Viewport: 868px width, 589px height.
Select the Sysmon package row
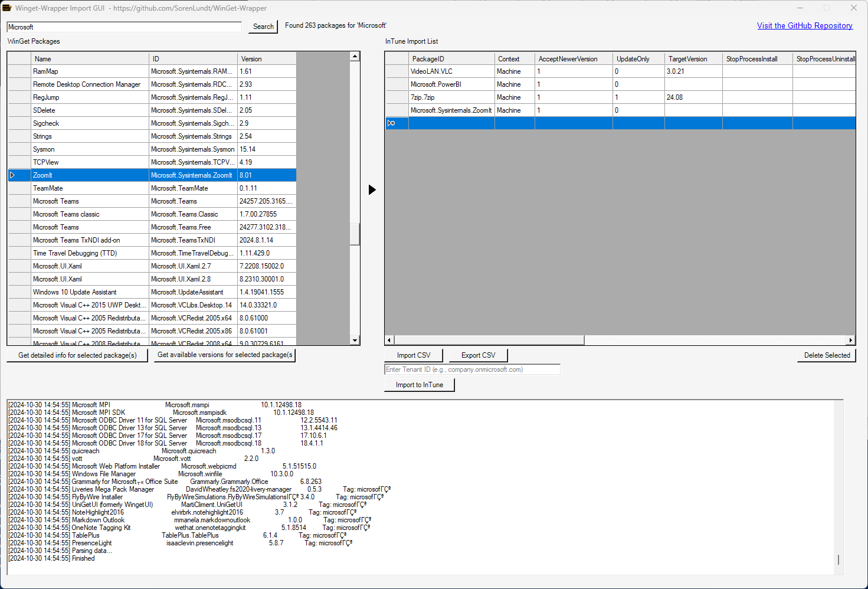[x=152, y=149]
